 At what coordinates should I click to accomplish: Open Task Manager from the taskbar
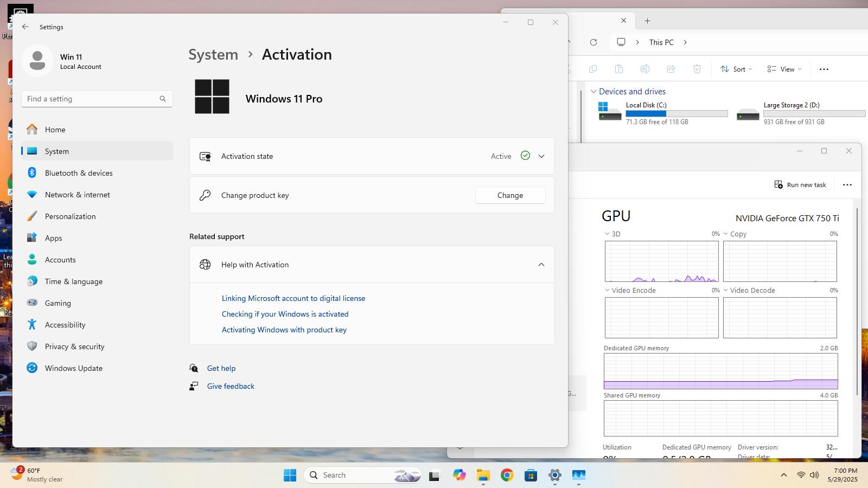tap(578, 476)
